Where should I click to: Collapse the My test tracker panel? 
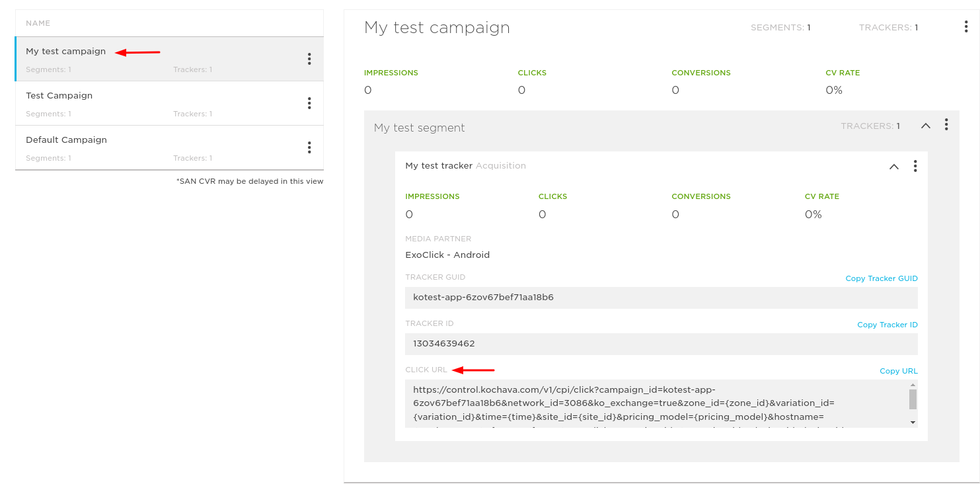[x=893, y=167]
